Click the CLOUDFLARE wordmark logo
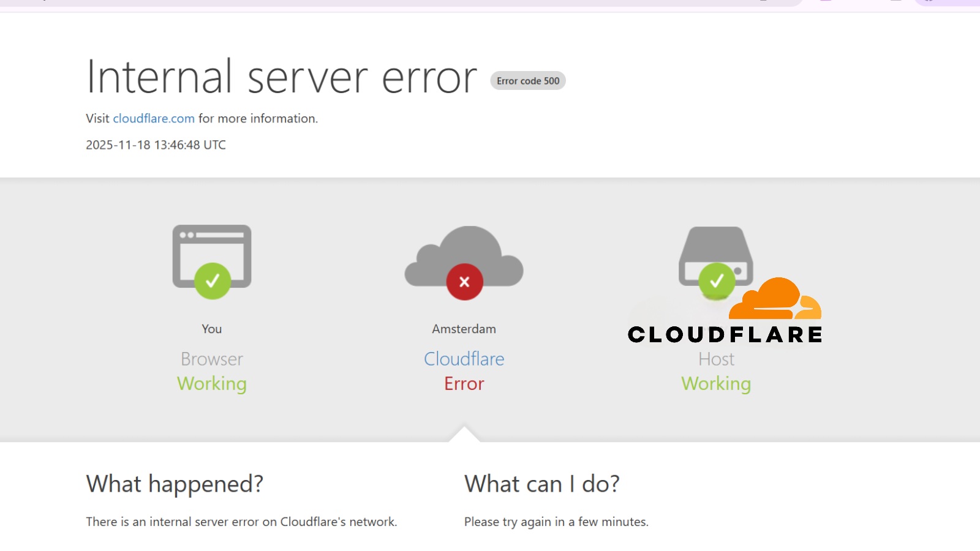This screenshot has width=980, height=551. click(725, 334)
